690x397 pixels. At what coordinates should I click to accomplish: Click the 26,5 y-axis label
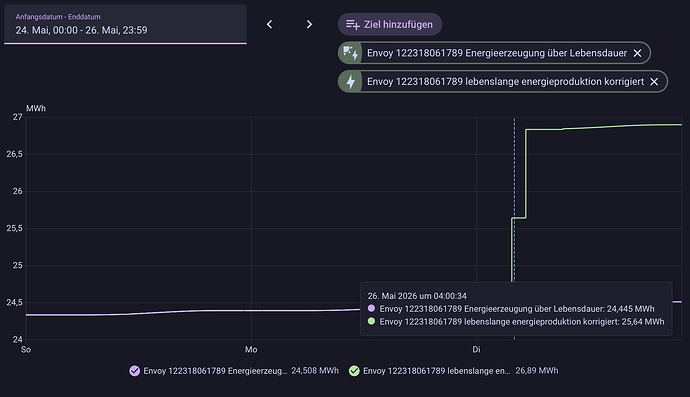[15, 154]
